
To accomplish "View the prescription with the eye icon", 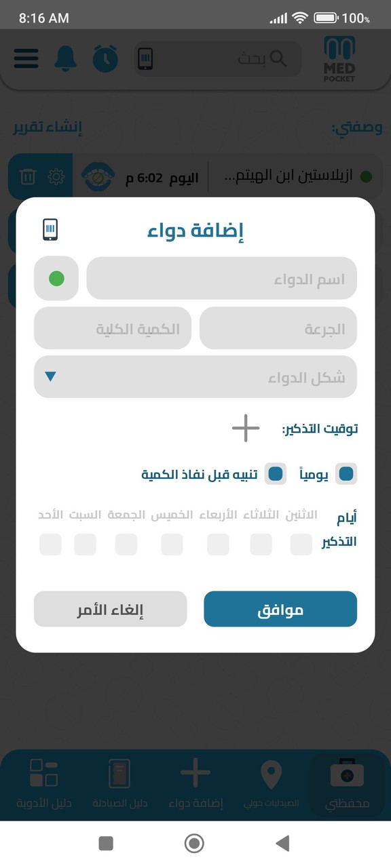I will coord(97,176).
